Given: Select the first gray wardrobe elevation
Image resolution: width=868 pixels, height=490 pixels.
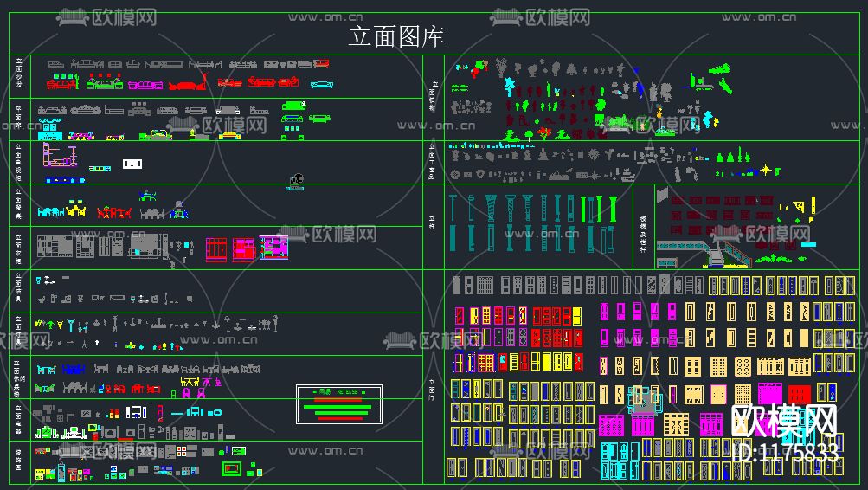Looking at the screenshot, I should pos(55,247).
